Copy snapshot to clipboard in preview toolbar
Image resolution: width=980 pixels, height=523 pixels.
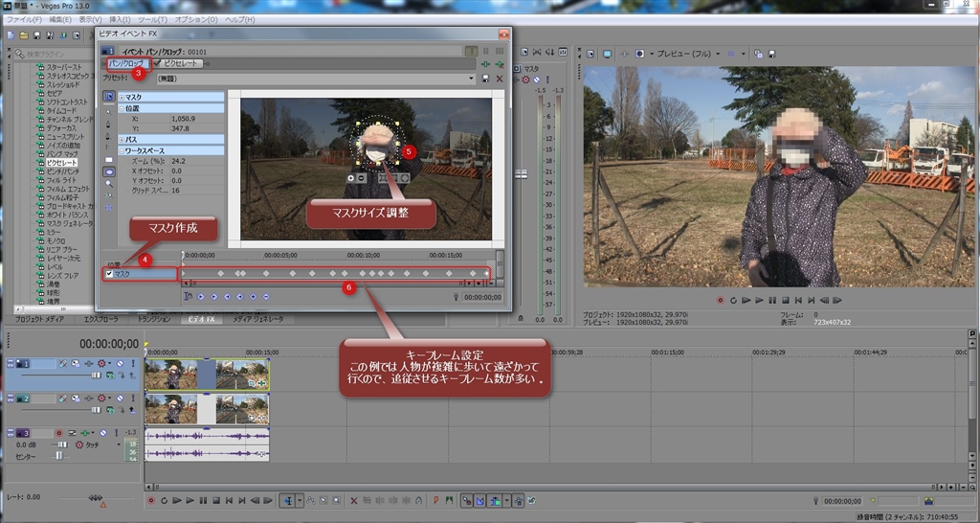tap(758, 54)
